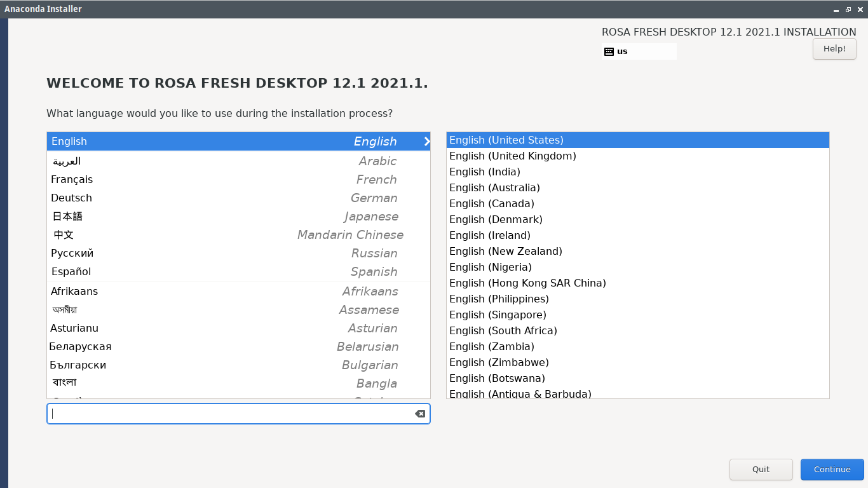Screen dimensions: 868x488
Task: Select English in the language list
Action: [x=239, y=142]
